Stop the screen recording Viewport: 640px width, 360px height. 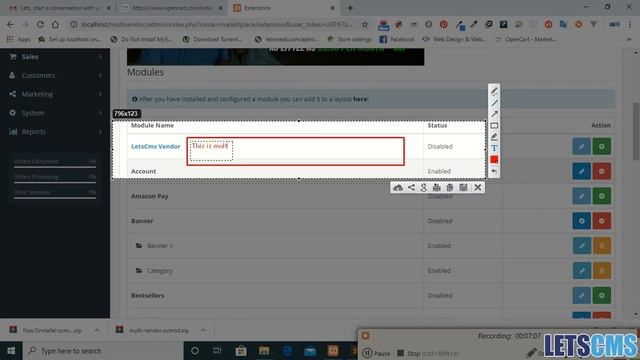click(x=427, y=353)
